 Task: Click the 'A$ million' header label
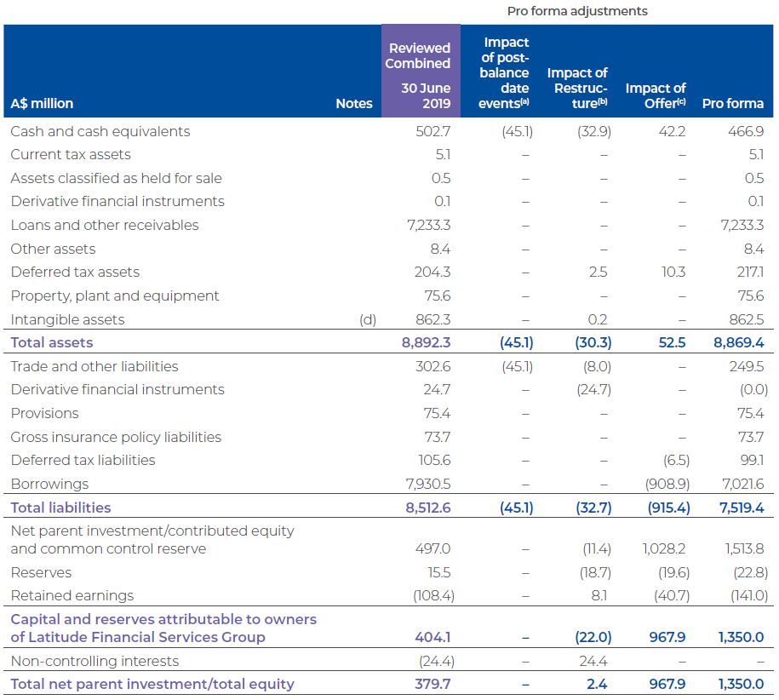pos(42,103)
